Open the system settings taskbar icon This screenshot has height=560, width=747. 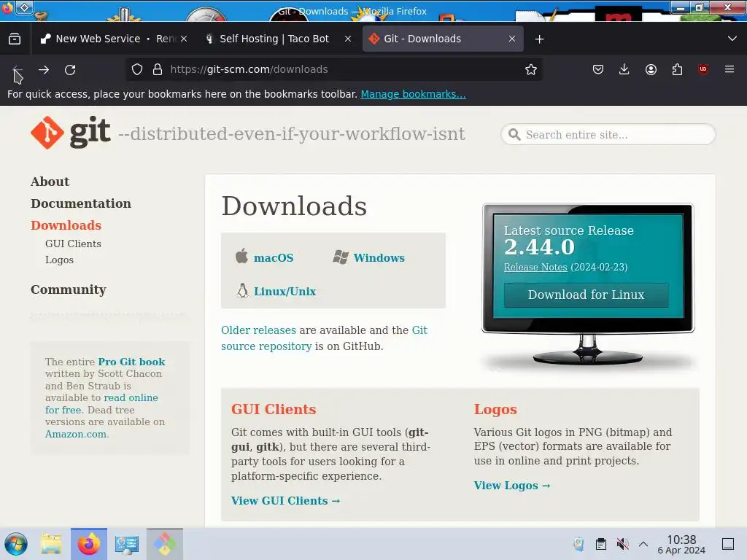click(x=127, y=544)
